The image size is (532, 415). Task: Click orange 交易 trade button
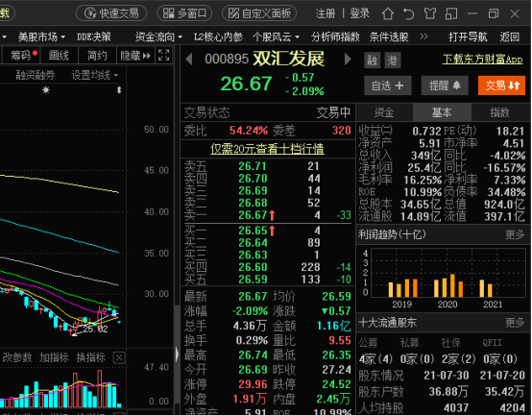pyautogui.click(x=501, y=85)
